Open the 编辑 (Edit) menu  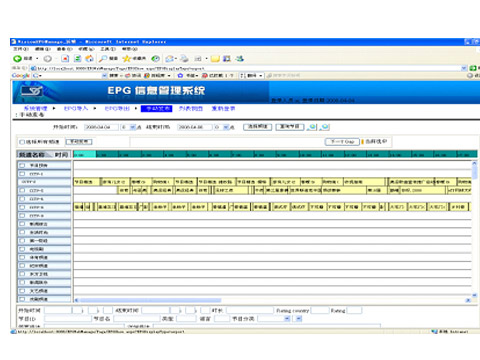point(43,49)
